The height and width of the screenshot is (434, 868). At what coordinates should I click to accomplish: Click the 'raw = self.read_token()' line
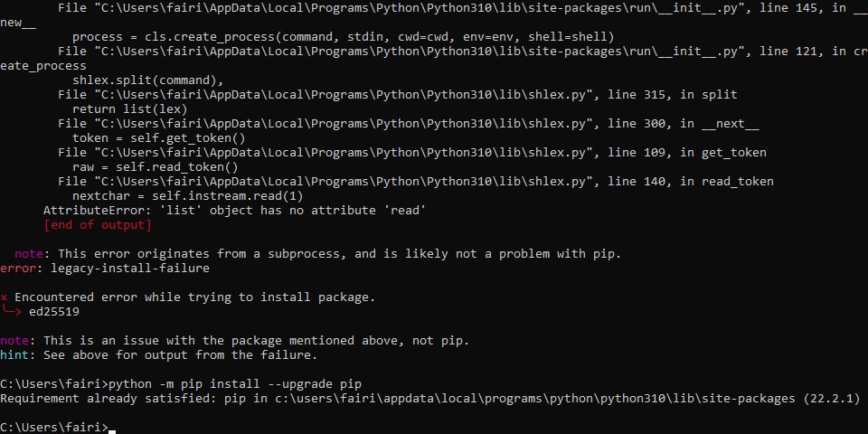point(156,167)
